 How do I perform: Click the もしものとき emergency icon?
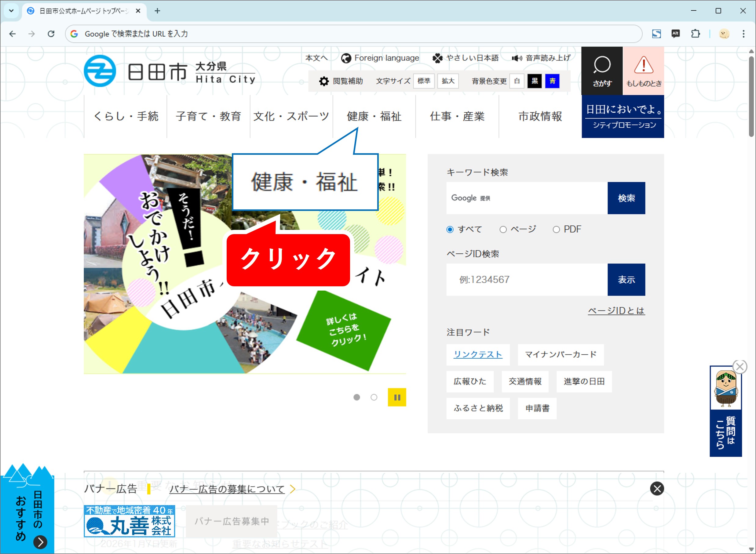point(643,71)
